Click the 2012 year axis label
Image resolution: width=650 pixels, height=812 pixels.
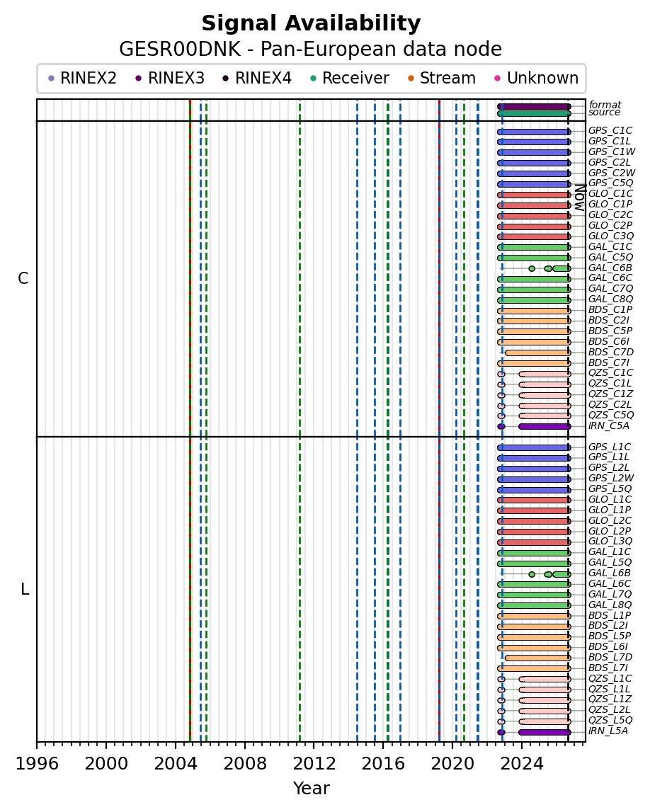coord(314,763)
